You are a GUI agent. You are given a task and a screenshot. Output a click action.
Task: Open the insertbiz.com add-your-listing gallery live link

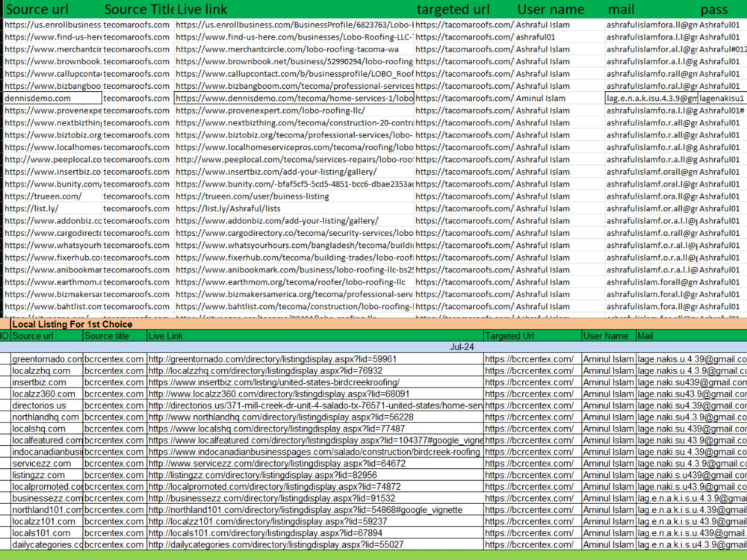coord(276,172)
